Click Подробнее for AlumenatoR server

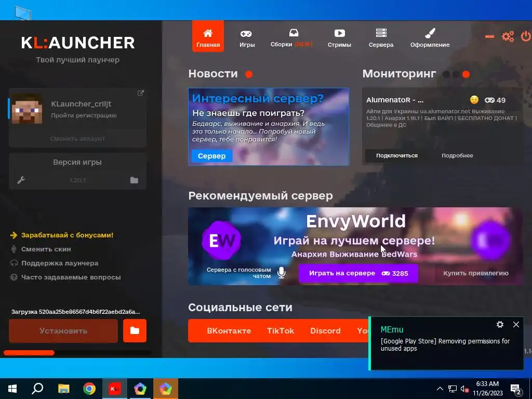457,155
